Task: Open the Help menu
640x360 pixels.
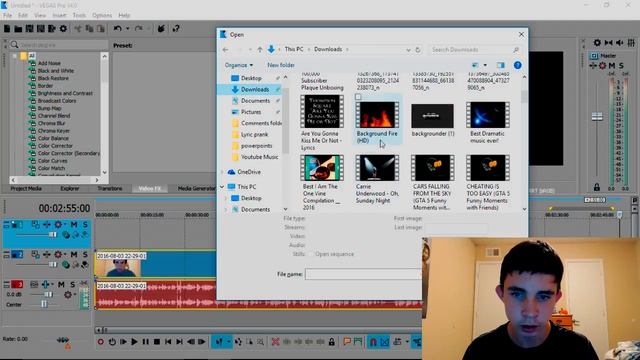Action: click(124, 16)
